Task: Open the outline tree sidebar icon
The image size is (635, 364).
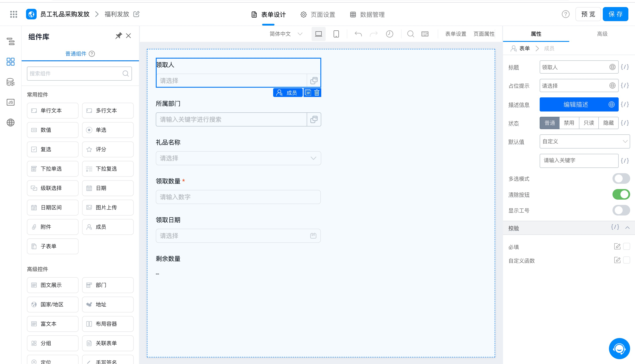Action: coord(11,41)
